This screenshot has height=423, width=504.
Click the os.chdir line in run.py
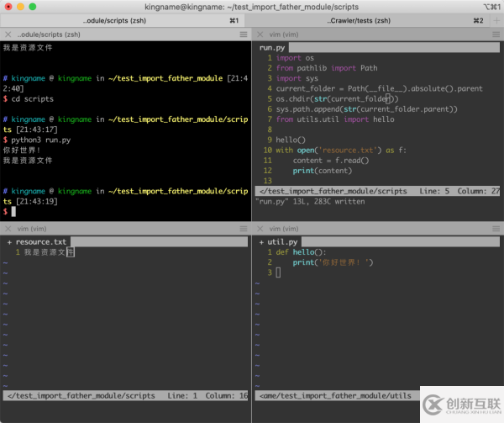pyautogui.click(x=337, y=99)
